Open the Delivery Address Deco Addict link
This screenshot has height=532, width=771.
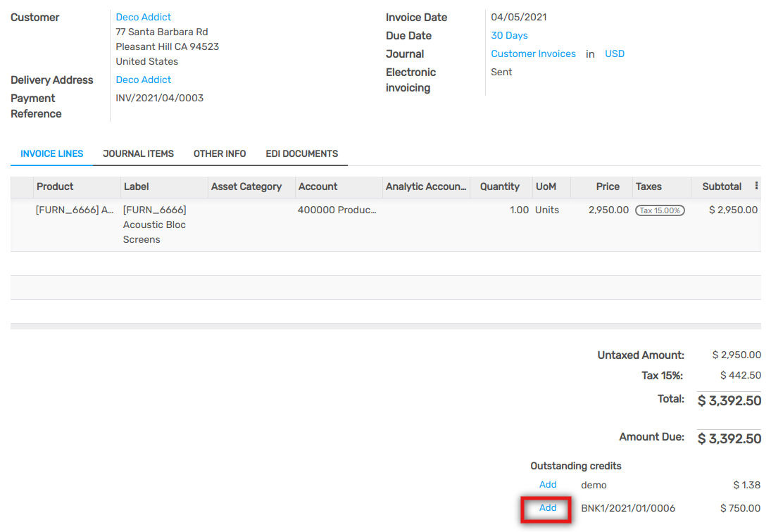[144, 80]
